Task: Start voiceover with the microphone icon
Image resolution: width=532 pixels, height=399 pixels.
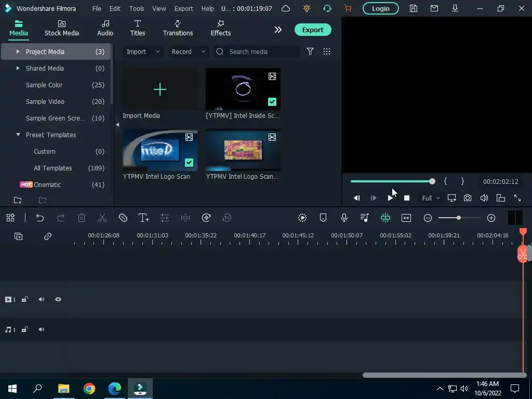Action: [x=344, y=218]
